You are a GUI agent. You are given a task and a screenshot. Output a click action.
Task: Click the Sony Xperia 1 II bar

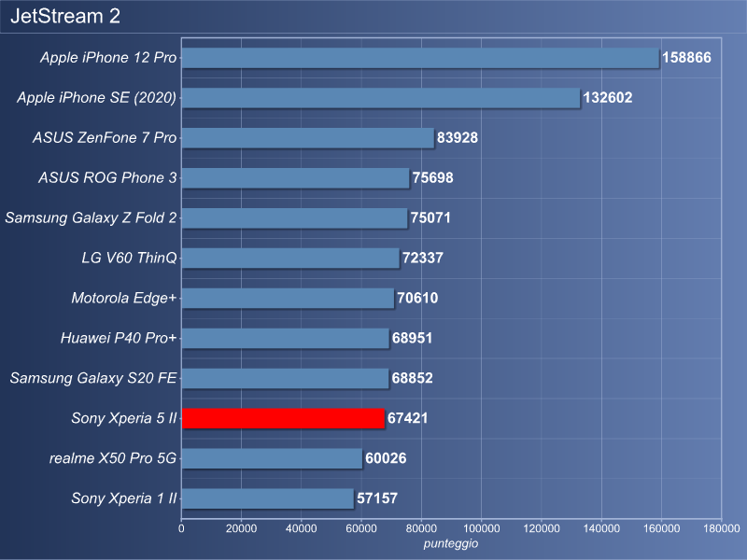[268, 498]
